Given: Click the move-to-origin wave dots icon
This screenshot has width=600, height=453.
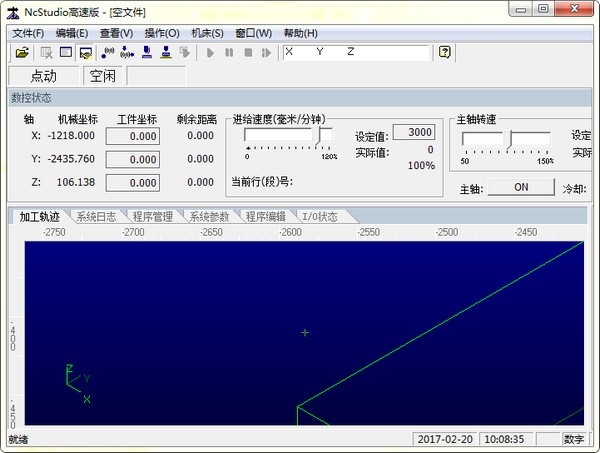Looking at the screenshot, I should [x=108, y=52].
